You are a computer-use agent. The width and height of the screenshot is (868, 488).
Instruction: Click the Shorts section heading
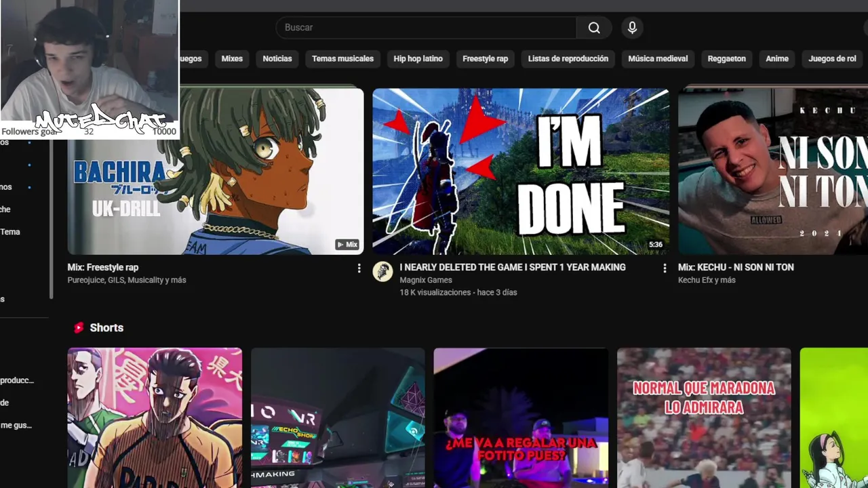click(106, 327)
